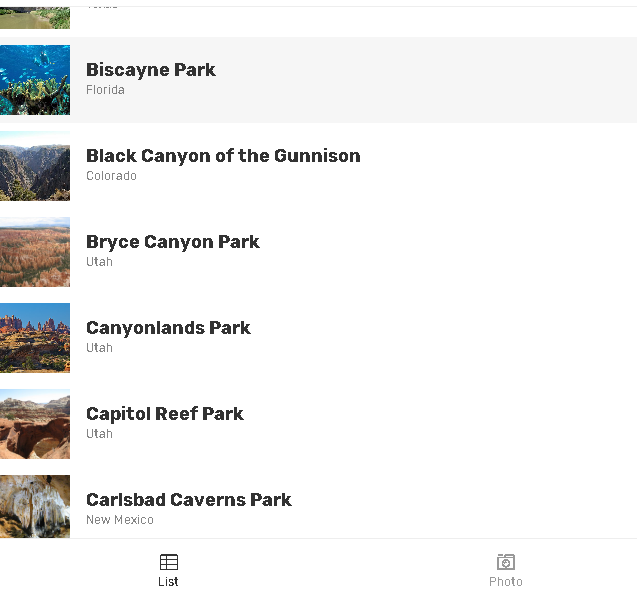Switch to the Photo tab label
Viewport: 637px width, 599px height.
506,582
